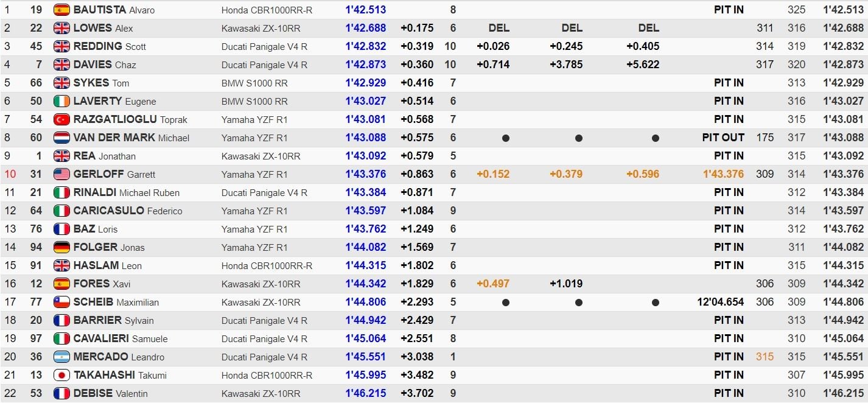Click the French flag beside BARRIER Sylvain
868x403 pixels.
tap(61, 320)
